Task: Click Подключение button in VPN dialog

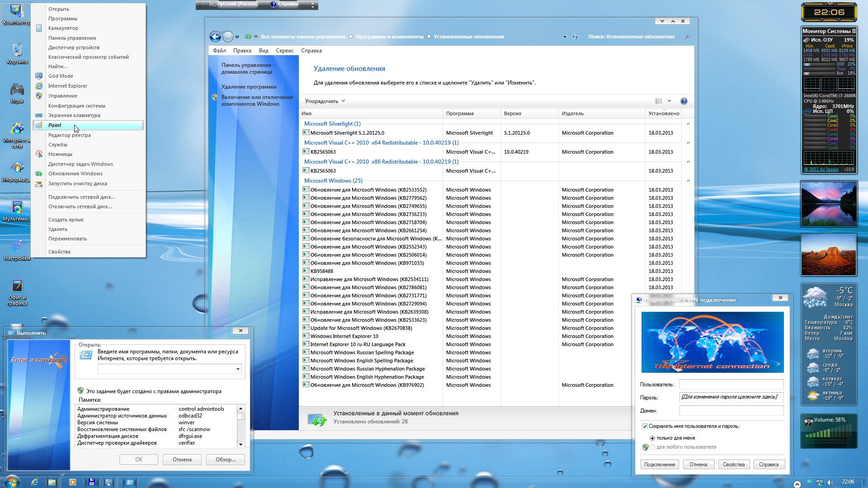Action: click(x=660, y=465)
